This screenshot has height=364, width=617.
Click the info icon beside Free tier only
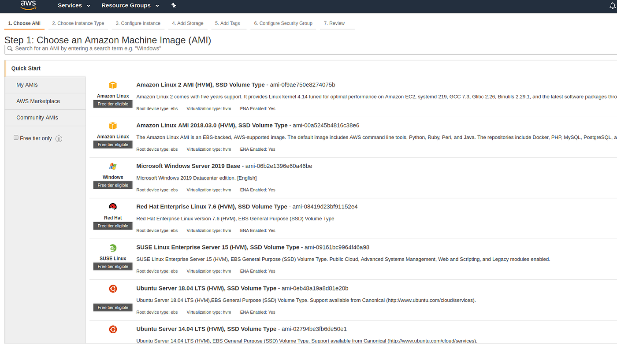tap(59, 138)
